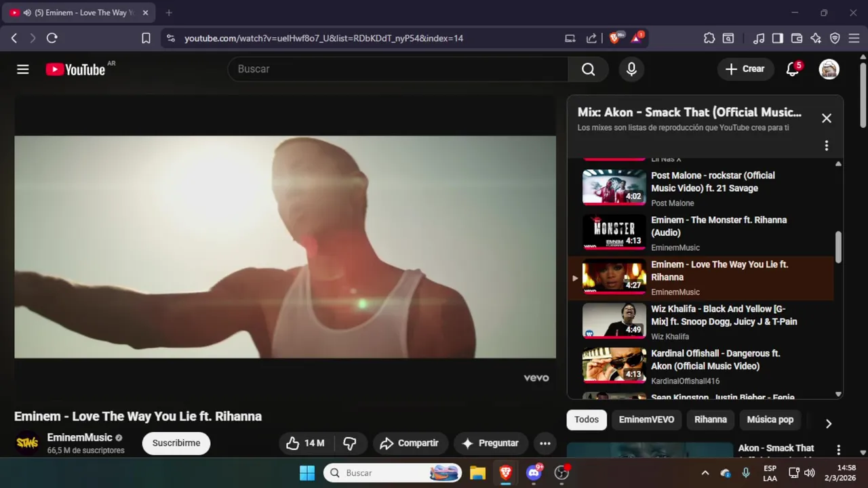
Task: Play Wiz Khalifa Black And Yellow thumbnail
Action: click(614, 322)
